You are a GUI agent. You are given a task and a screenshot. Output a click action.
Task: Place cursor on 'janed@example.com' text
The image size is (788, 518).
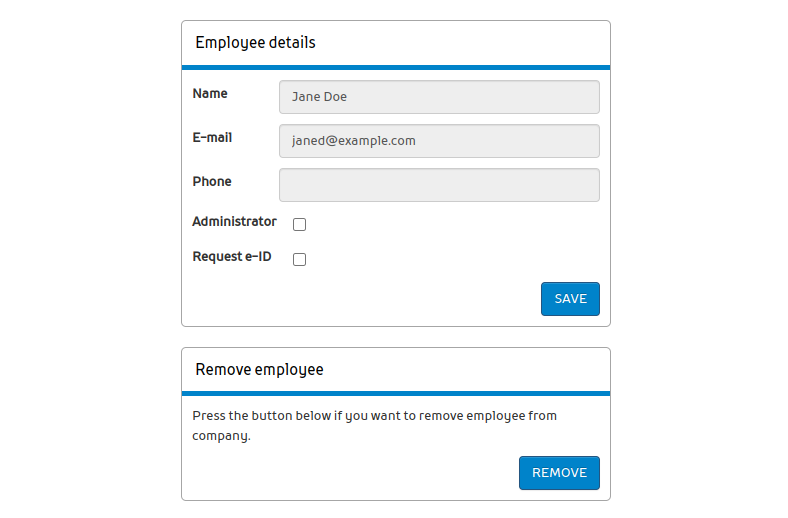coord(353,141)
